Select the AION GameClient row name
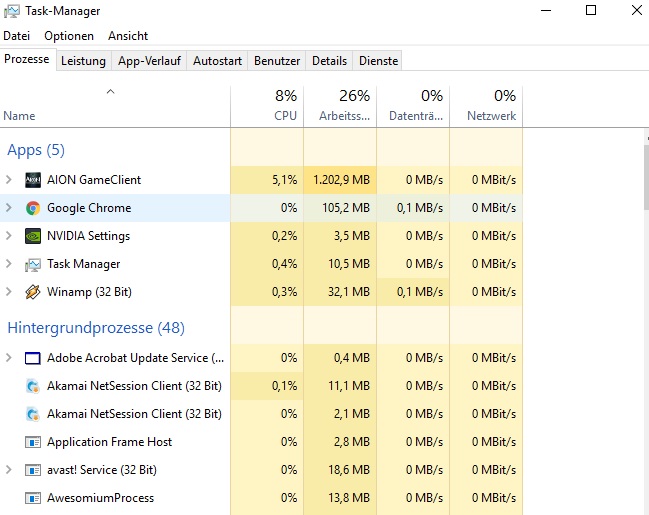This screenshot has height=515, width=649. tap(94, 180)
